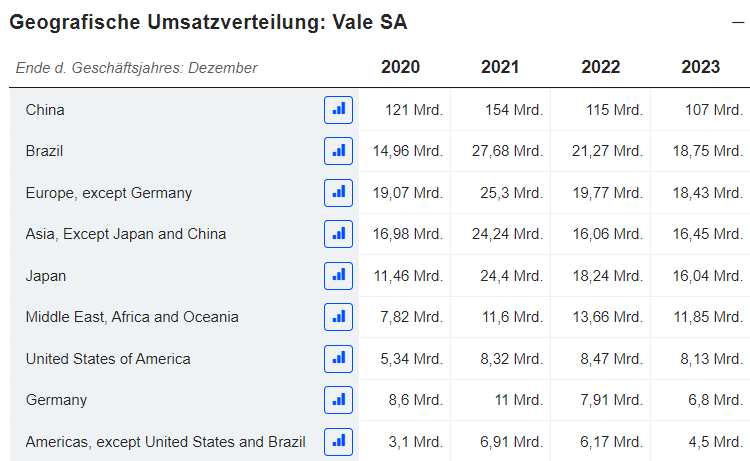Open the chart icon for China
Viewport: 750px width, 461px height.
pyautogui.click(x=338, y=109)
